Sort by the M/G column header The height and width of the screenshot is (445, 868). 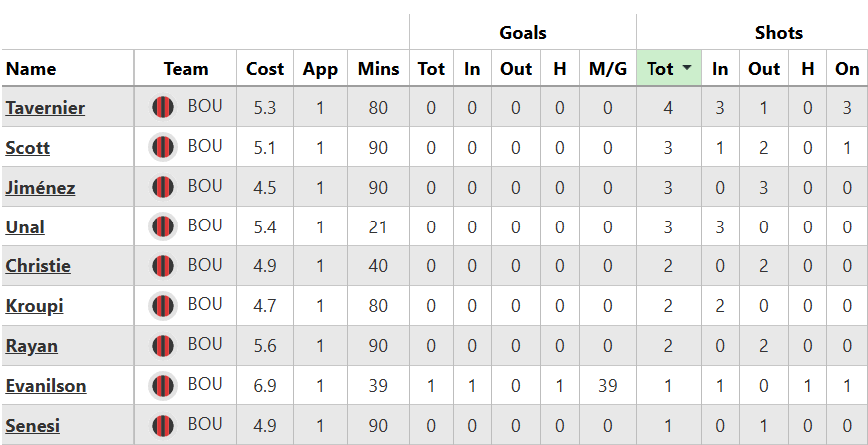point(607,69)
